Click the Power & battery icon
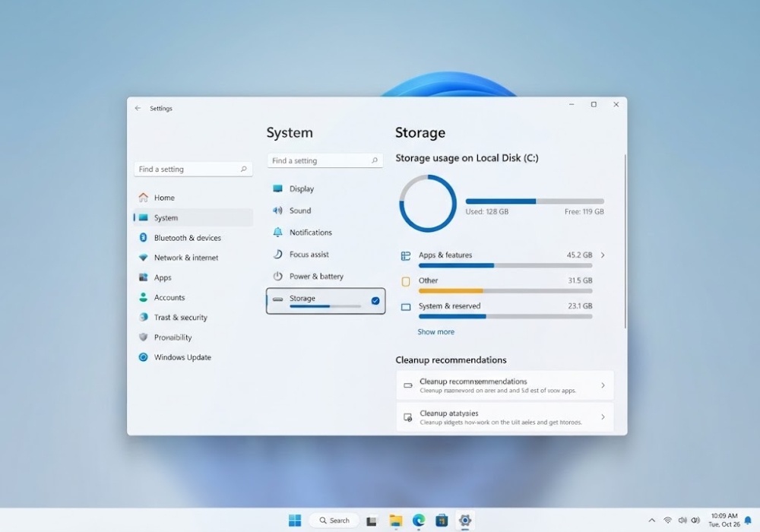 [277, 276]
